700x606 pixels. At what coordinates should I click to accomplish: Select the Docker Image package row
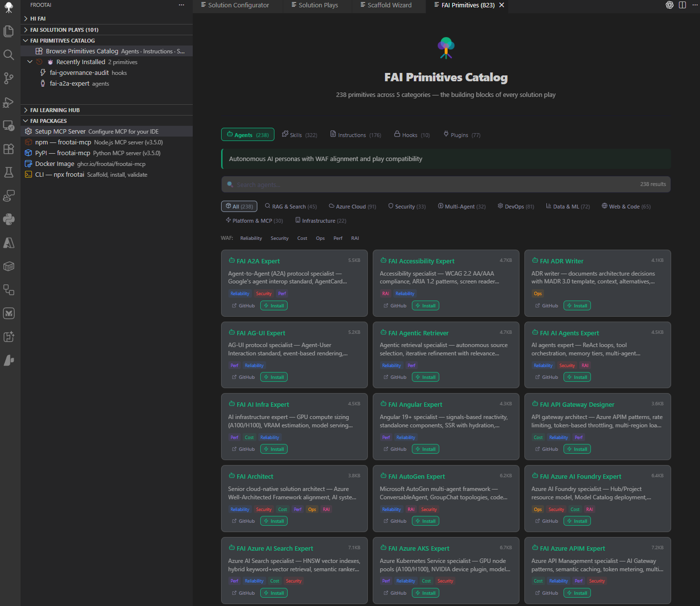[107, 164]
